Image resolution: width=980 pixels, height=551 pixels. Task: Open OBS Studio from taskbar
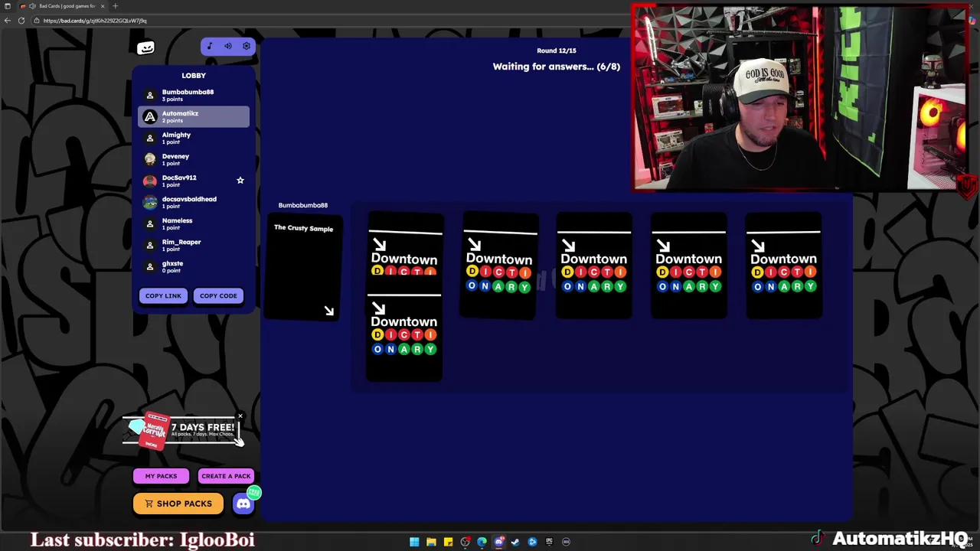(x=465, y=542)
